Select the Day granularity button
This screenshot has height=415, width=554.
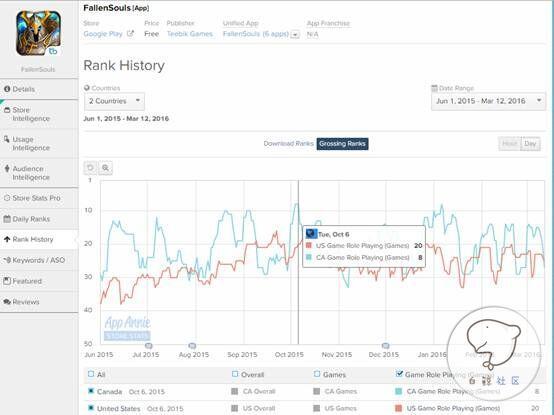tap(530, 144)
